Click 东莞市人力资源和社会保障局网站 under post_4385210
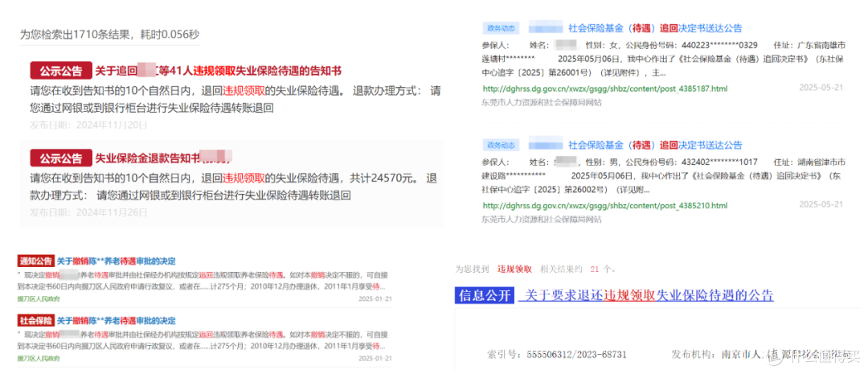868x374 pixels. [x=542, y=220]
